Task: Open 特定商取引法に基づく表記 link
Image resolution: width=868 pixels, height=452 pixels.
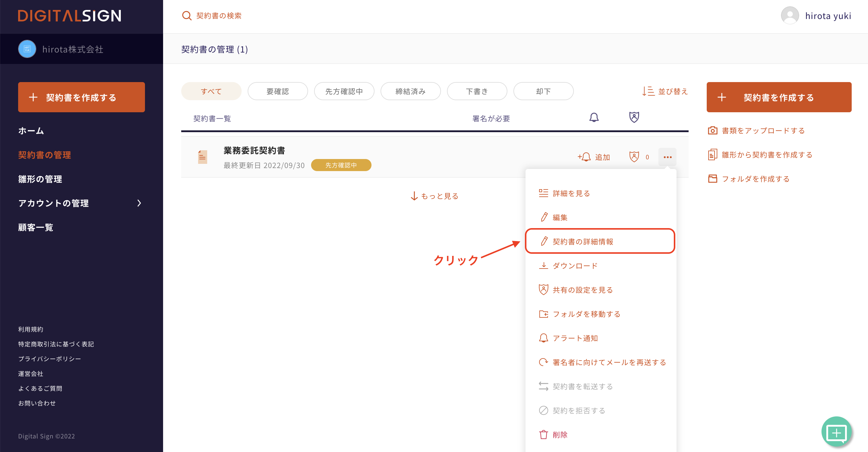Action: pos(56,344)
